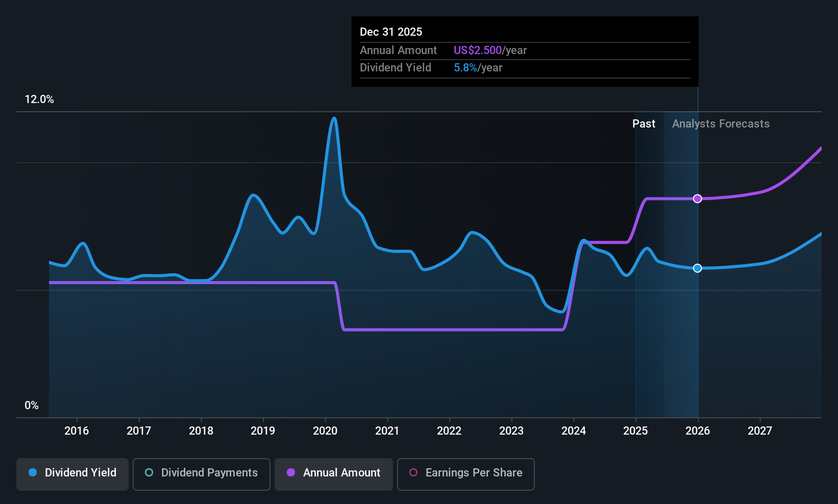Enable the Dividend Payments series
The width and height of the screenshot is (838, 504).
click(x=202, y=474)
